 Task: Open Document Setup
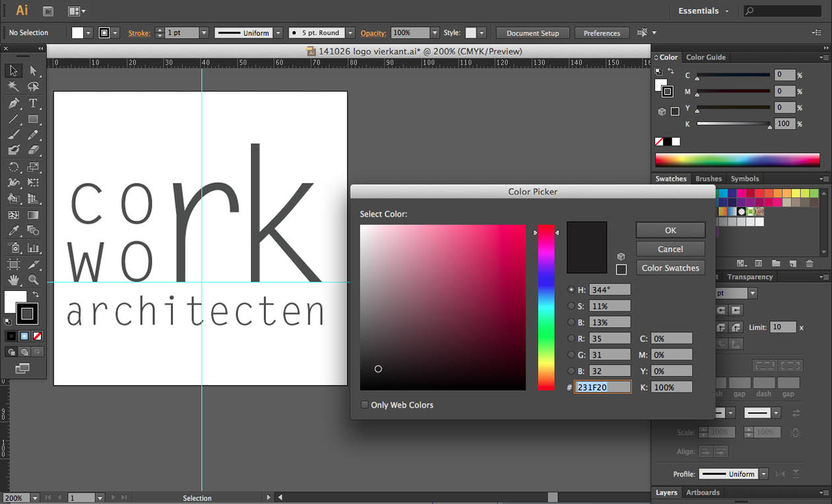(533, 33)
